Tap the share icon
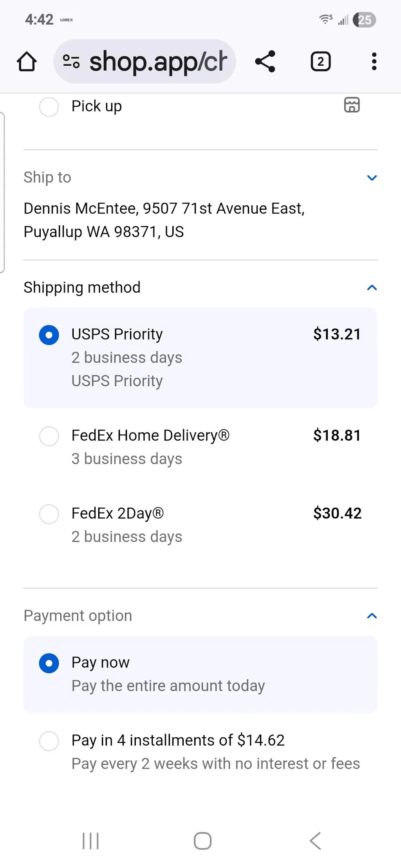This screenshot has width=401, height=868. 265,61
